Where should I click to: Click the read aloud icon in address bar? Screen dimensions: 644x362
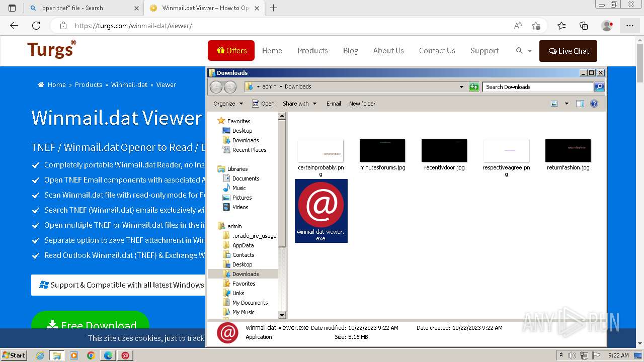pos(518,26)
